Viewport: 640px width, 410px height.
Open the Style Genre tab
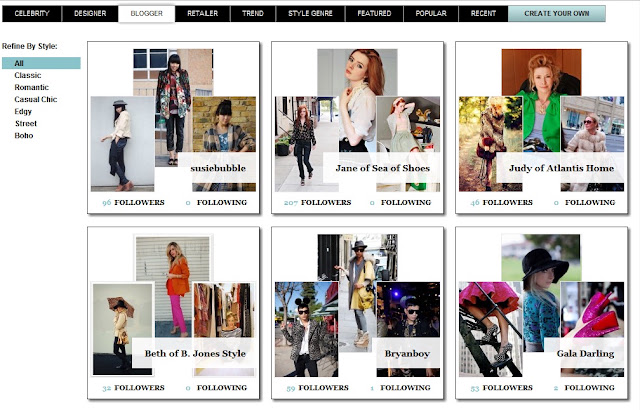[310, 13]
